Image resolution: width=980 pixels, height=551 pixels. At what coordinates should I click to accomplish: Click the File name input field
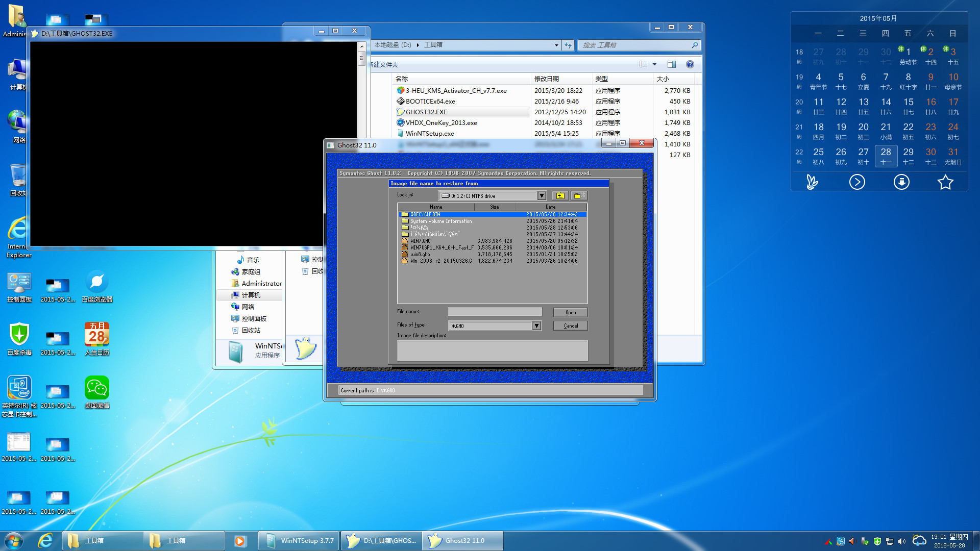[495, 312]
